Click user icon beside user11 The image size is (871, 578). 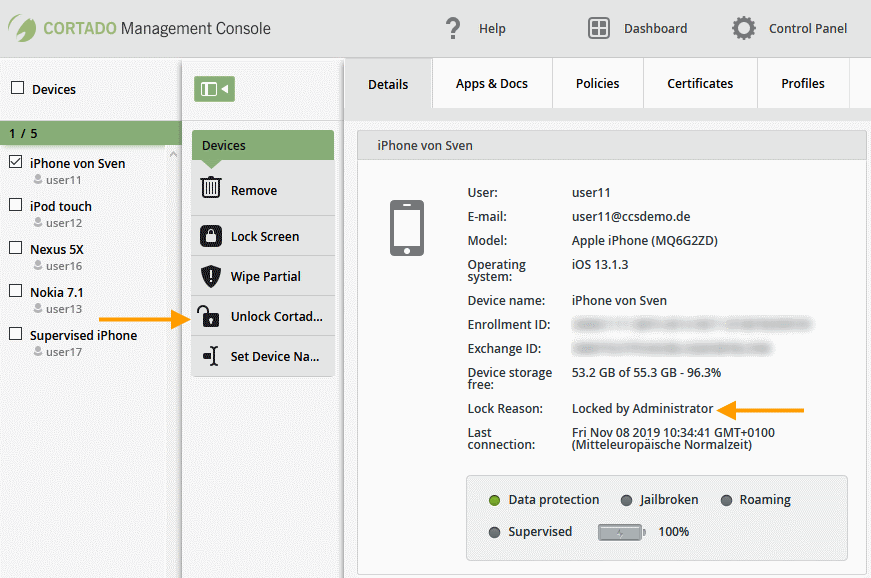tap(38, 179)
